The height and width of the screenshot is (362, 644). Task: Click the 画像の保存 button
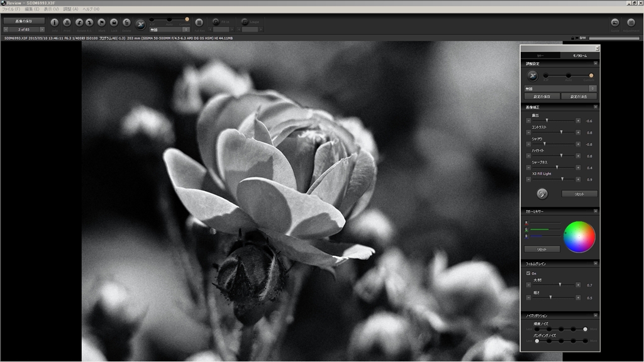(24, 21)
